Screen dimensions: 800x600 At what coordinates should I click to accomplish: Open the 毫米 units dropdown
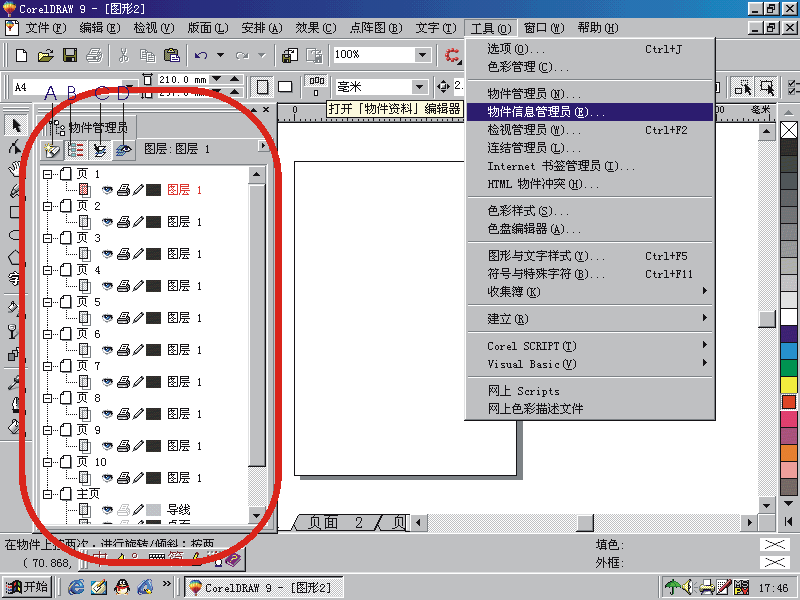[x=419, y=87]
